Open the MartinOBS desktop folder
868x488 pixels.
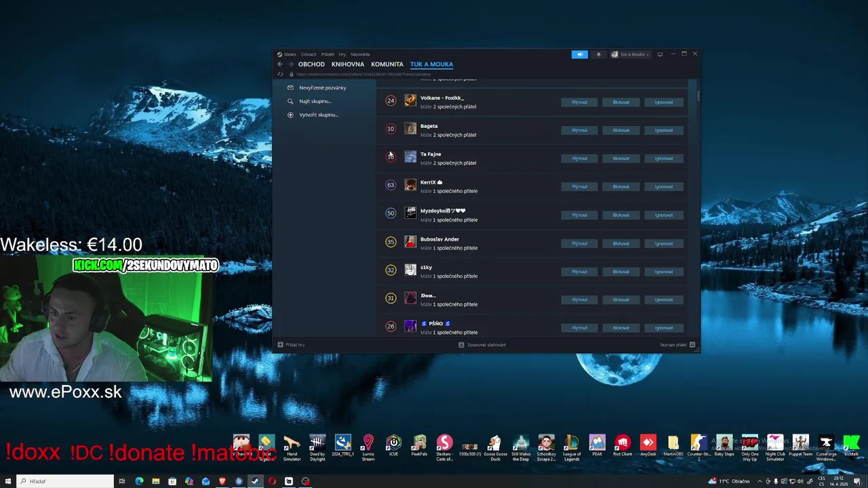(x=673, y=447)
